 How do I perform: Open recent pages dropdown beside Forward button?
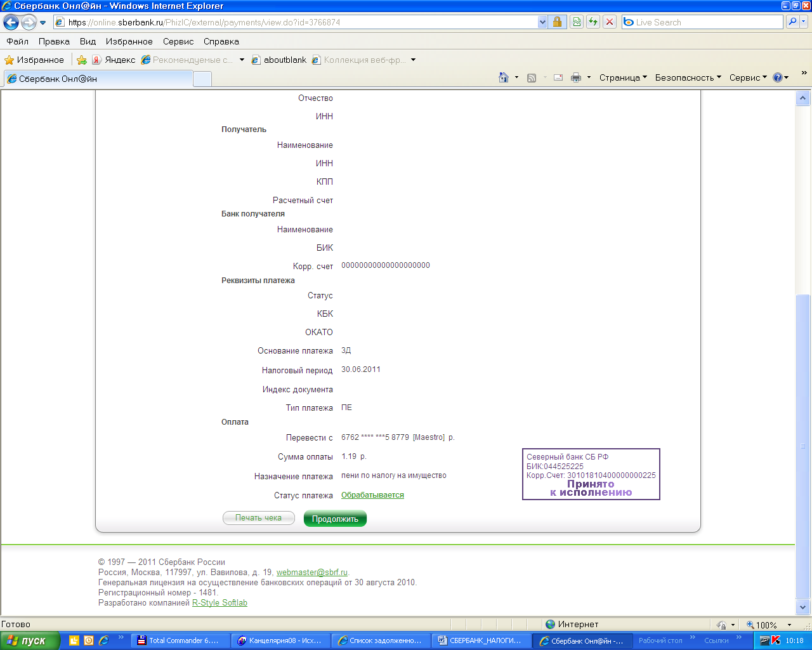43,23
